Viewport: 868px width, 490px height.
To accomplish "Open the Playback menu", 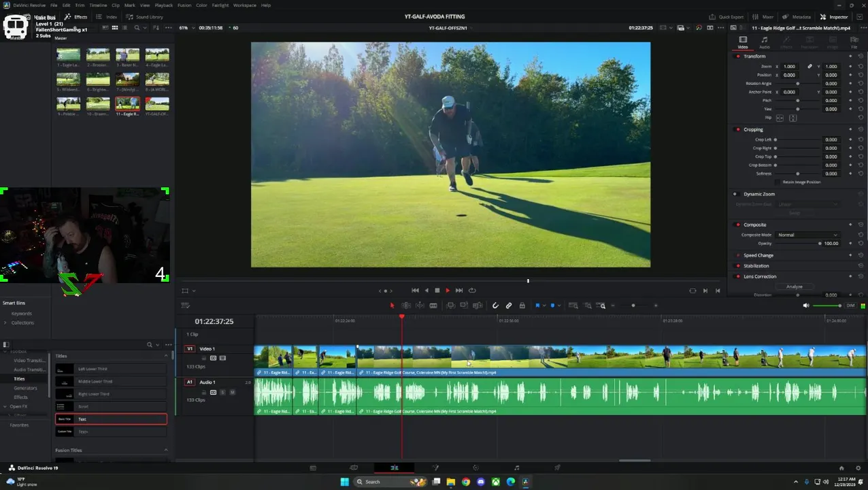I will point(163,5).
